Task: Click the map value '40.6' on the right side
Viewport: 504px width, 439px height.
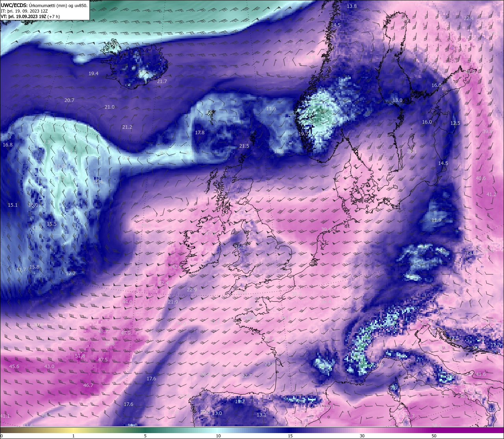Action: (481, 178)
